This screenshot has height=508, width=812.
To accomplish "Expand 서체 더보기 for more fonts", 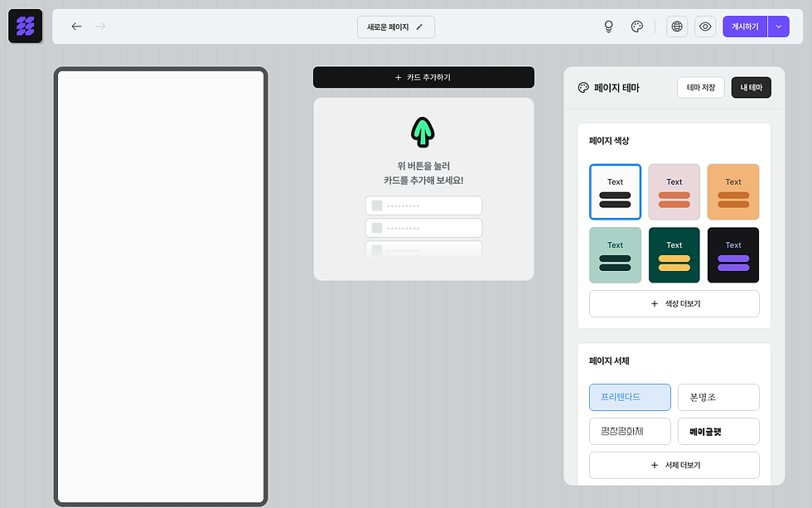I will pos(674,465).
